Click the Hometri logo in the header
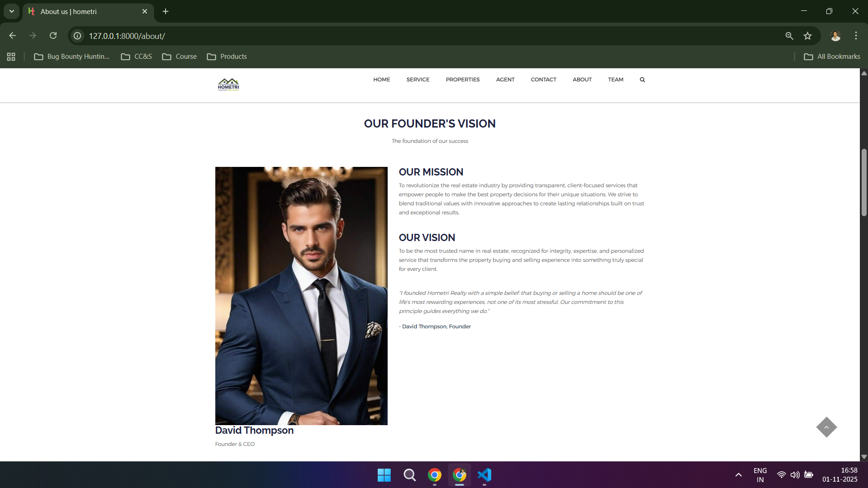This screenshot has width=868, height=488. pos(228,85)
